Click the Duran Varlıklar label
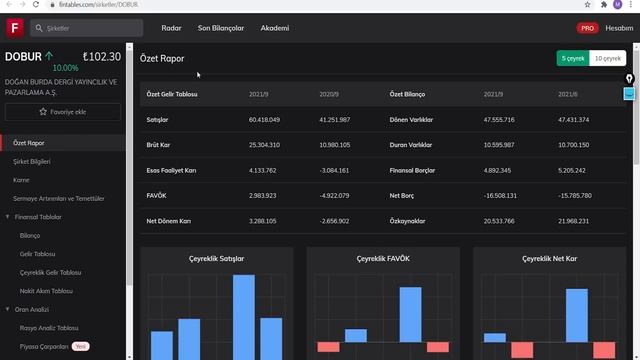Screen dimensions: 640x360 411,145
